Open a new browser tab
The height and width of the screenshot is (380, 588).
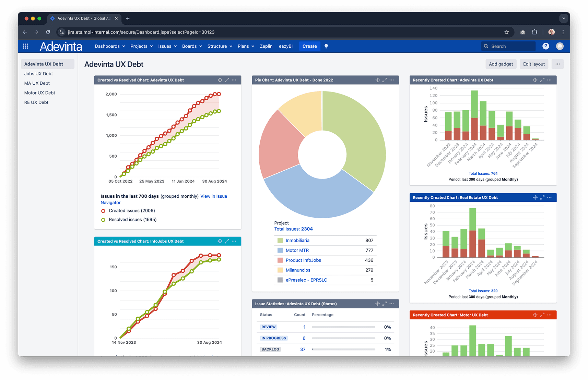click(128, 19)
